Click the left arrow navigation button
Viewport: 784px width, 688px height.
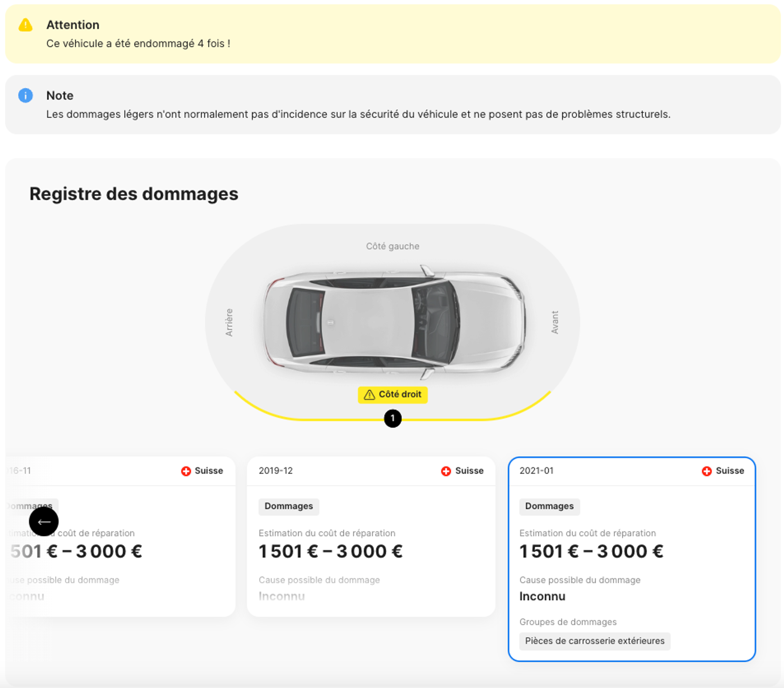44,522
